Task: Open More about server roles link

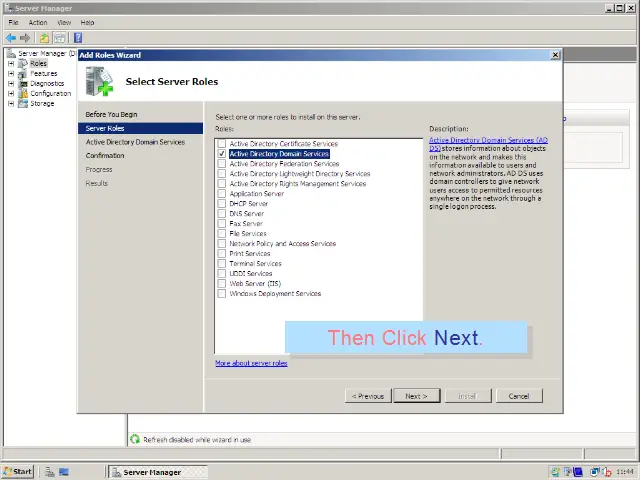Action: pos(251,363)
